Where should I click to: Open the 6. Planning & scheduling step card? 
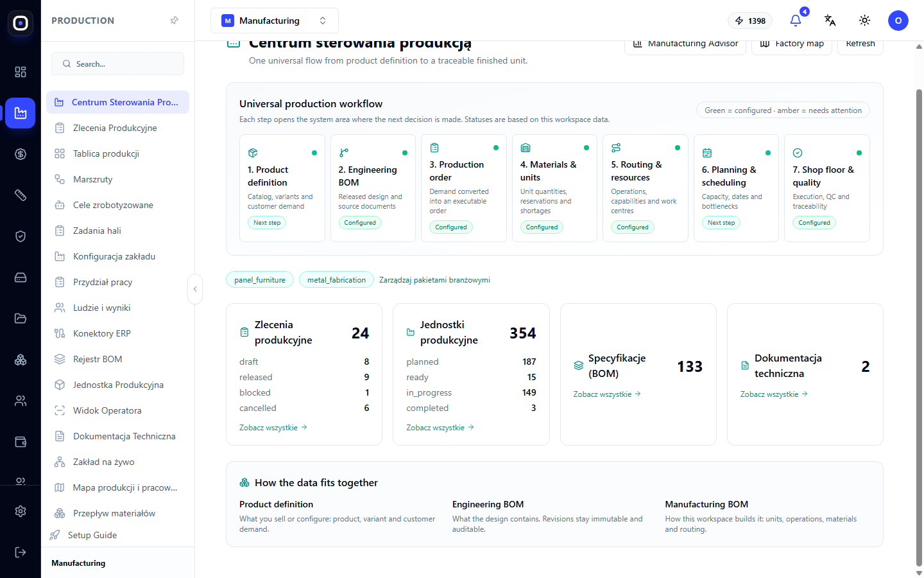(736, 188)
